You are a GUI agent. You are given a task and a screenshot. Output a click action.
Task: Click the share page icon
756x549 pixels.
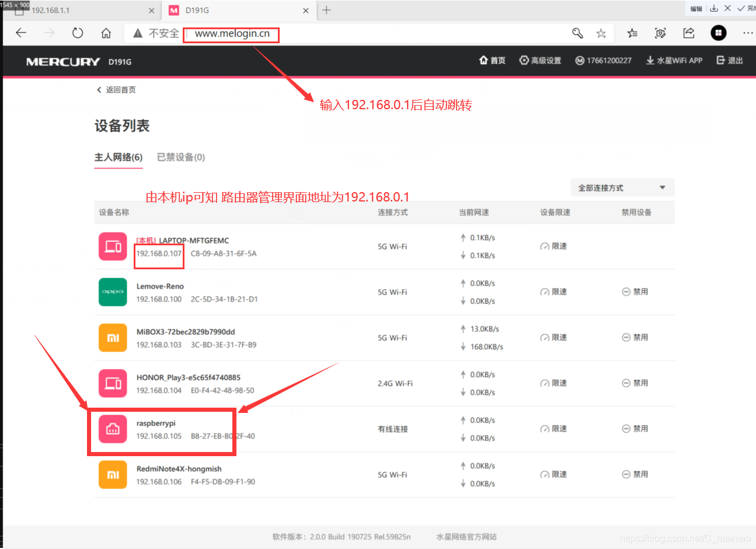point(689,33)
